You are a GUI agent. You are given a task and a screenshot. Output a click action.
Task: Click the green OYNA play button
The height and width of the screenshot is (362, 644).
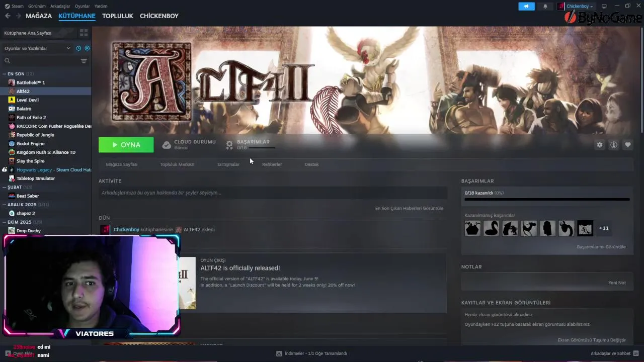pyautogui.click(x=126, y=145)
